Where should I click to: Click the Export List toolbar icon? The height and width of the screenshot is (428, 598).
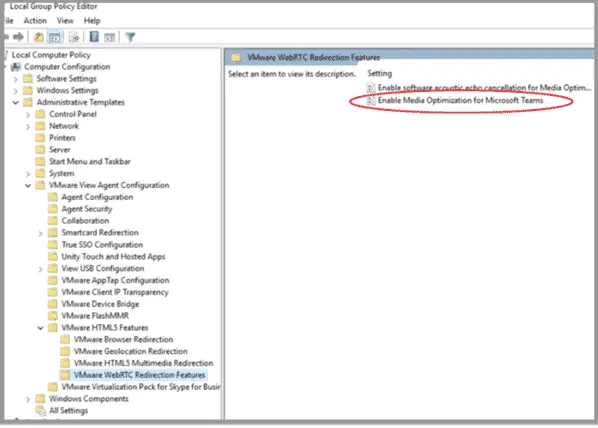pos(74,37)
